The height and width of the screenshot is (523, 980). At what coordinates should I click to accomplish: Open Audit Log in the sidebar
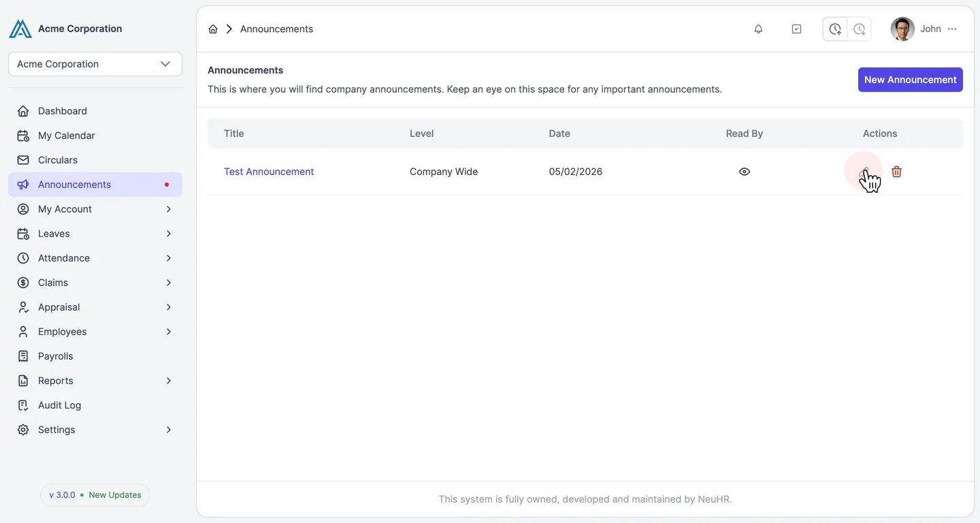coord(95,405)
